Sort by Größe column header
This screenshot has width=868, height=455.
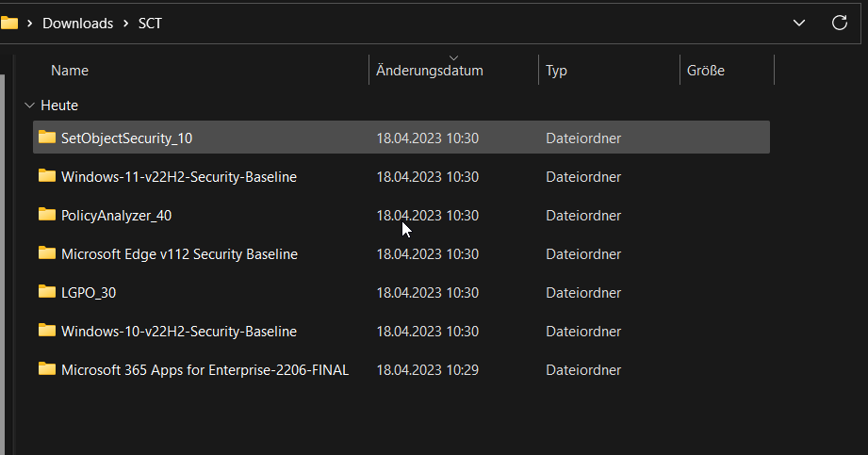tap(706, 71)
